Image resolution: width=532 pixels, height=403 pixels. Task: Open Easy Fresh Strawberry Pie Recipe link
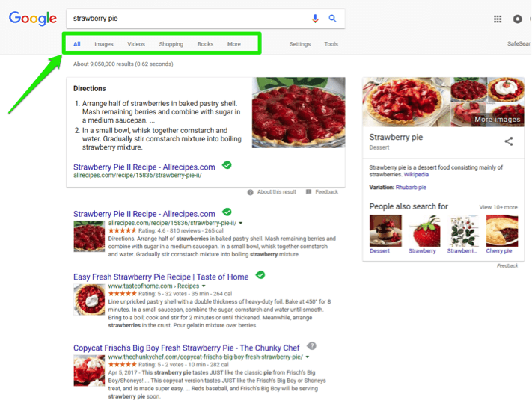tap(161, 277)
